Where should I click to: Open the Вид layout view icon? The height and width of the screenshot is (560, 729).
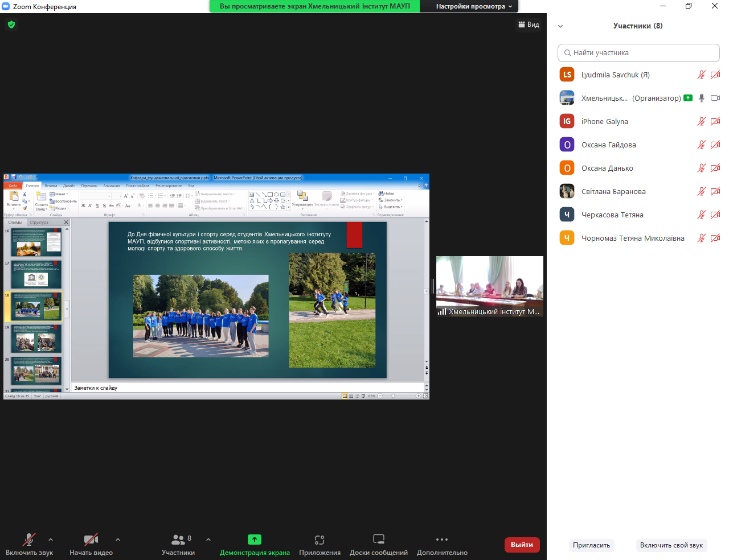tap(528, 24)
